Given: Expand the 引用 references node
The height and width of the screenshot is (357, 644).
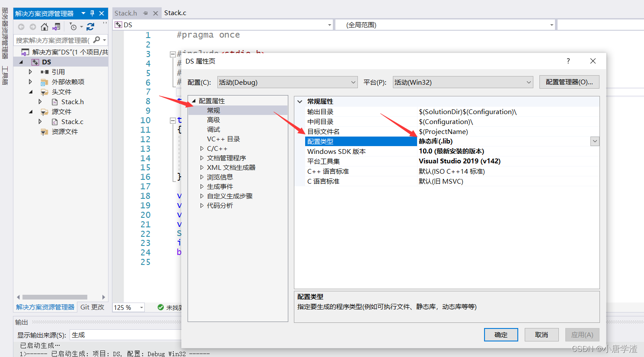Looking at the screenshot, I should 30,72.
